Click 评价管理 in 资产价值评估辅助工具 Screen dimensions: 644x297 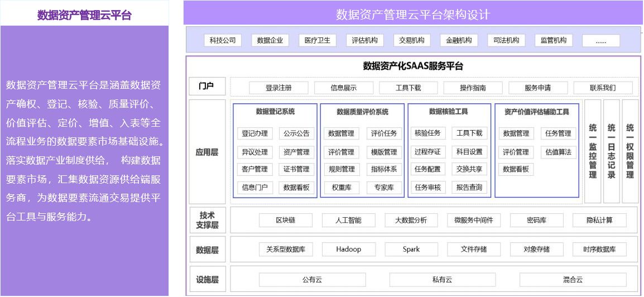click(516, 152)
